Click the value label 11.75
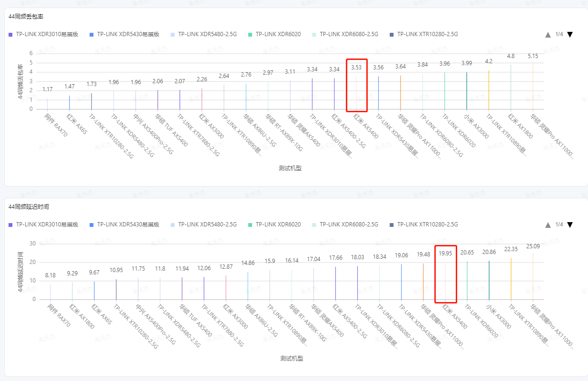588x381 pixels. (138, 269)
